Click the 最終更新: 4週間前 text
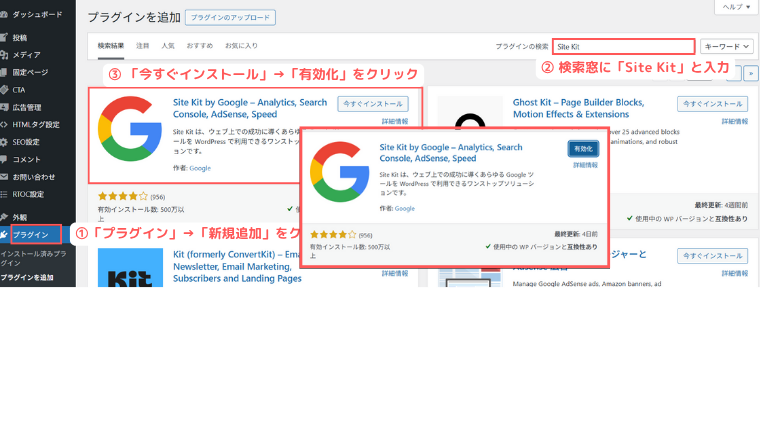This screenshot has width=760, height=428. click(721, 205)
